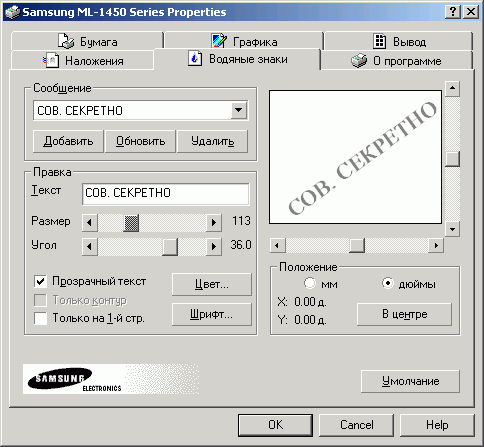Click the preview vertical scroll down arrow
484x447 pixels.
(452, 229)
